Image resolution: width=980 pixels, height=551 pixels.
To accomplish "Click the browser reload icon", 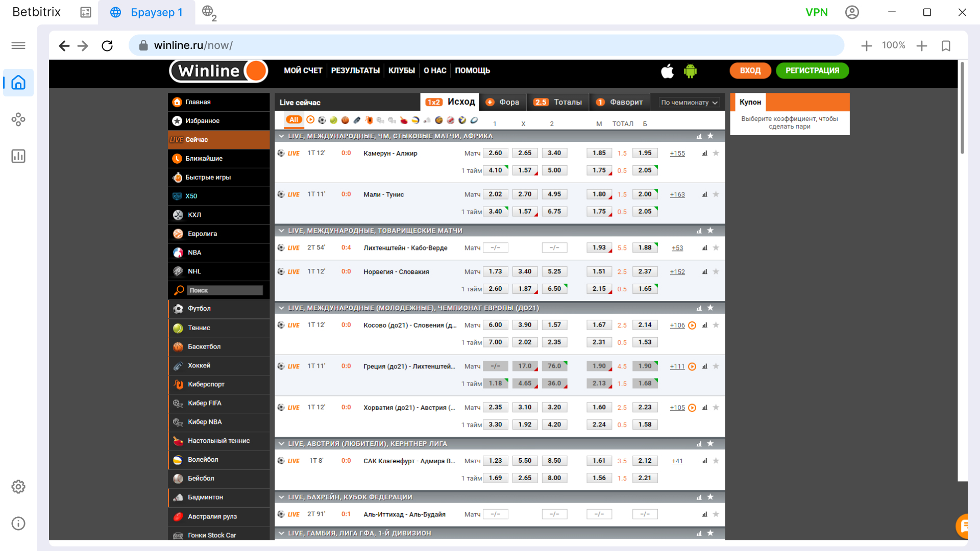I will point(107,46).
